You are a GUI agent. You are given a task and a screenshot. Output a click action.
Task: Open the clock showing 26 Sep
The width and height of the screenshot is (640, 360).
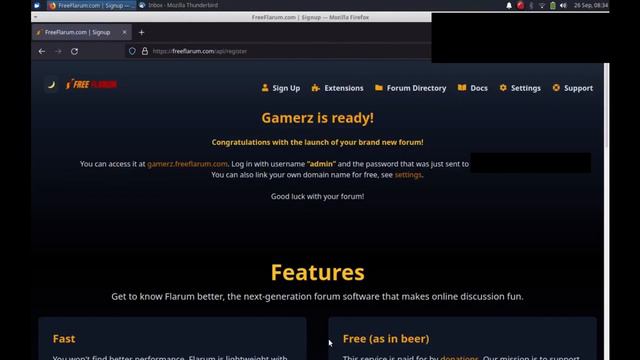591,5
